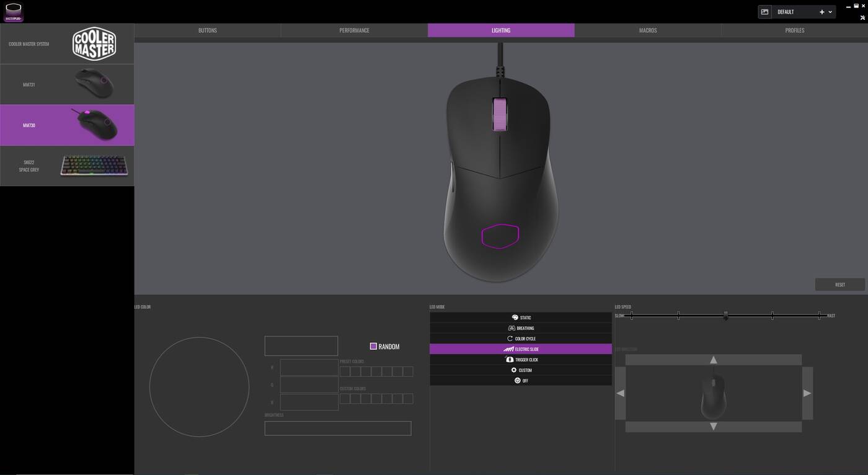Screen dimensions: 868x475
Task: Turn lighting Off in LED mode list
Action: (520, 381)
